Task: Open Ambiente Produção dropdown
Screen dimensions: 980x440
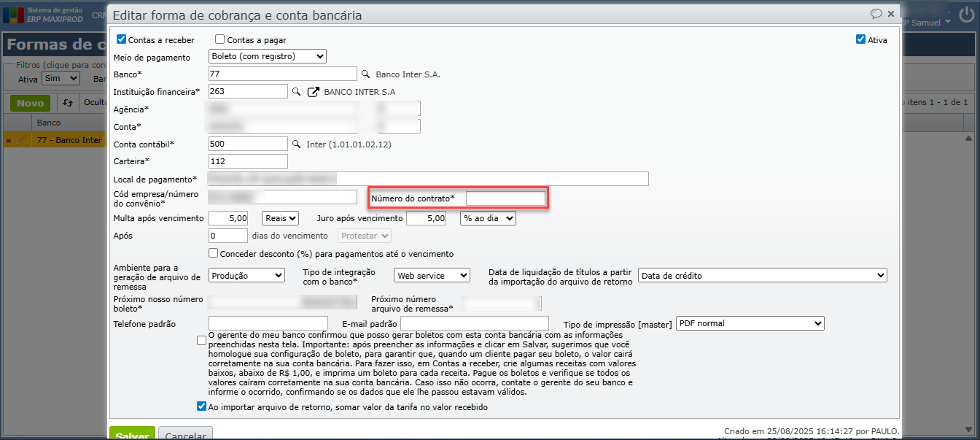Action: (246, 275)
